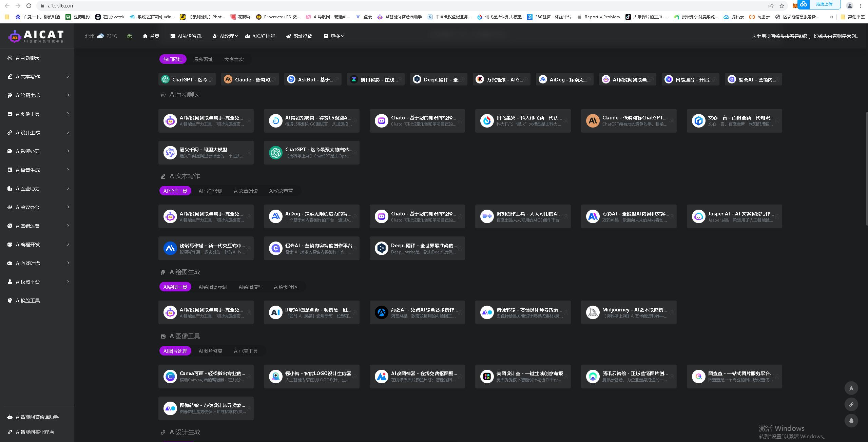Open 万彩AI card
Viewport: 868px width, 442px height.
tap(629, 216)
